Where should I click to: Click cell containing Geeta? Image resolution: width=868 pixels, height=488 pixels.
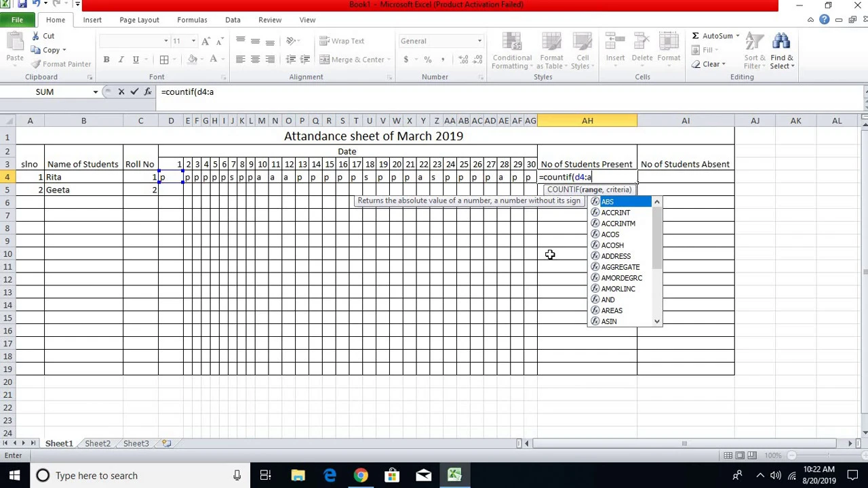coord(83,190)
